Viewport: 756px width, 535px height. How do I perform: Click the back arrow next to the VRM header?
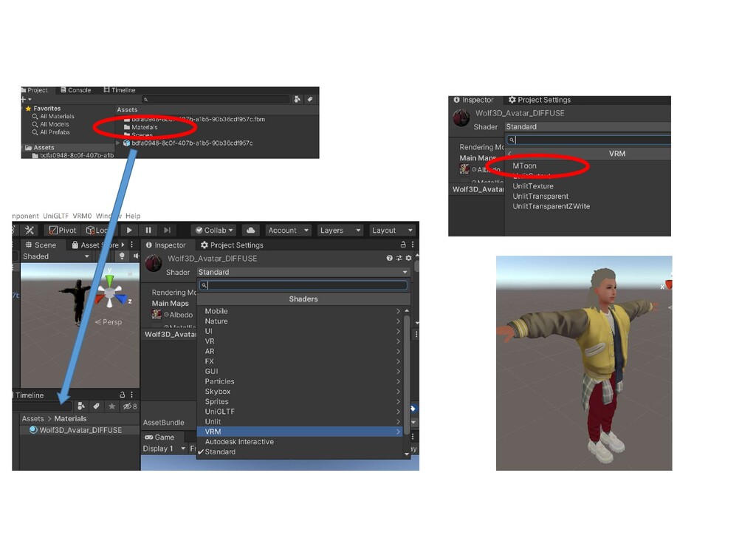[509, 154]
